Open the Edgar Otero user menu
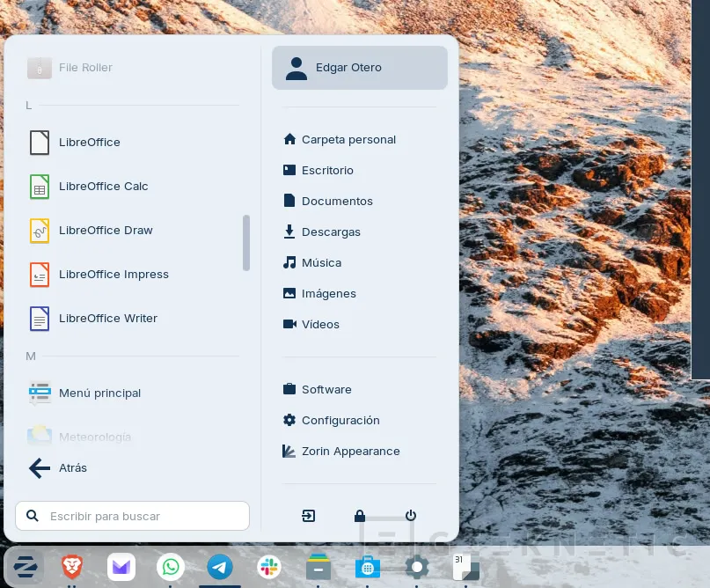This screenshot has width=710, height=588. tap(348, 68)
